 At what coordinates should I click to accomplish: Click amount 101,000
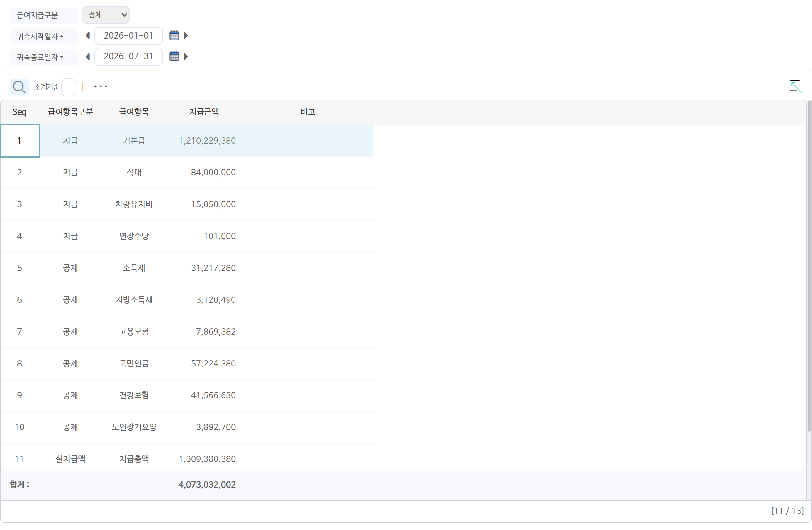220,236
